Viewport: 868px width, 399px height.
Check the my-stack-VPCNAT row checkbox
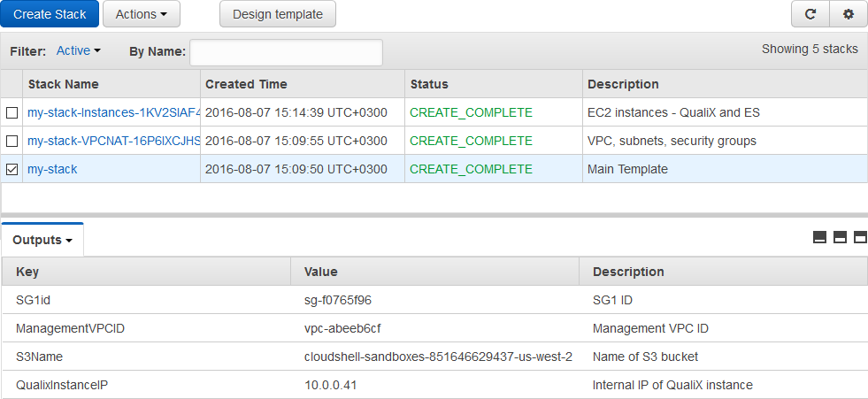click(x=12, y=142)
